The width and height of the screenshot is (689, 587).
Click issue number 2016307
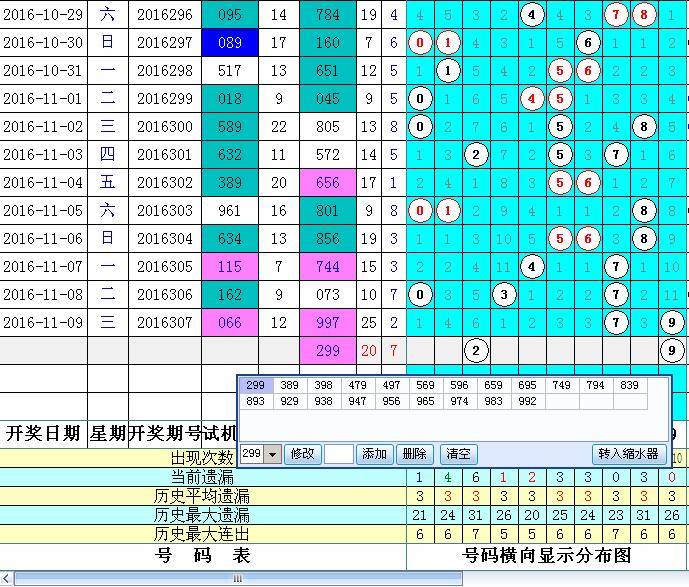[x=165, y=323]
